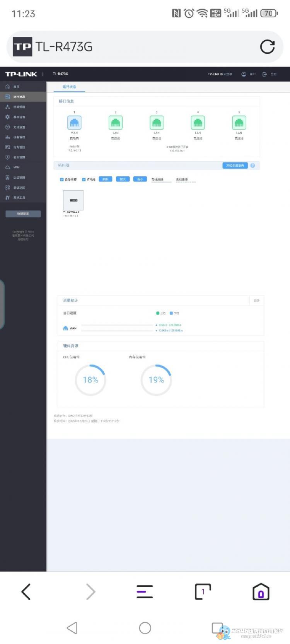Click the 更多 link in traffic statistics
290x644 pixels.
(256, 301)
